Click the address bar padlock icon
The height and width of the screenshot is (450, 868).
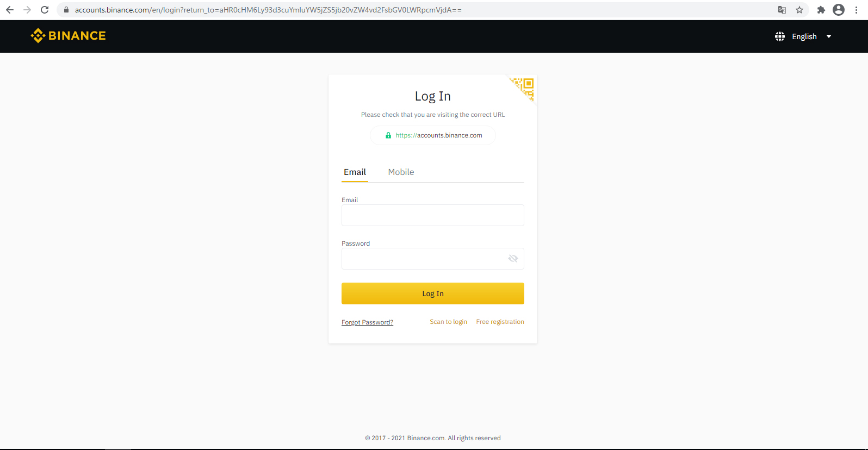coord(66,10)
